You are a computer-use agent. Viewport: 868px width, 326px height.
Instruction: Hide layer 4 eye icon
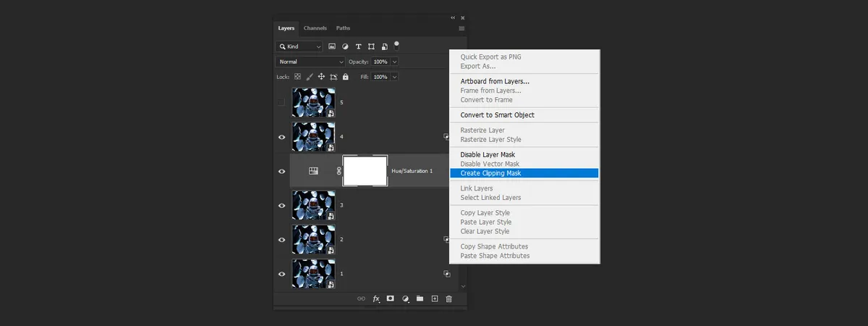coord(282,136)
